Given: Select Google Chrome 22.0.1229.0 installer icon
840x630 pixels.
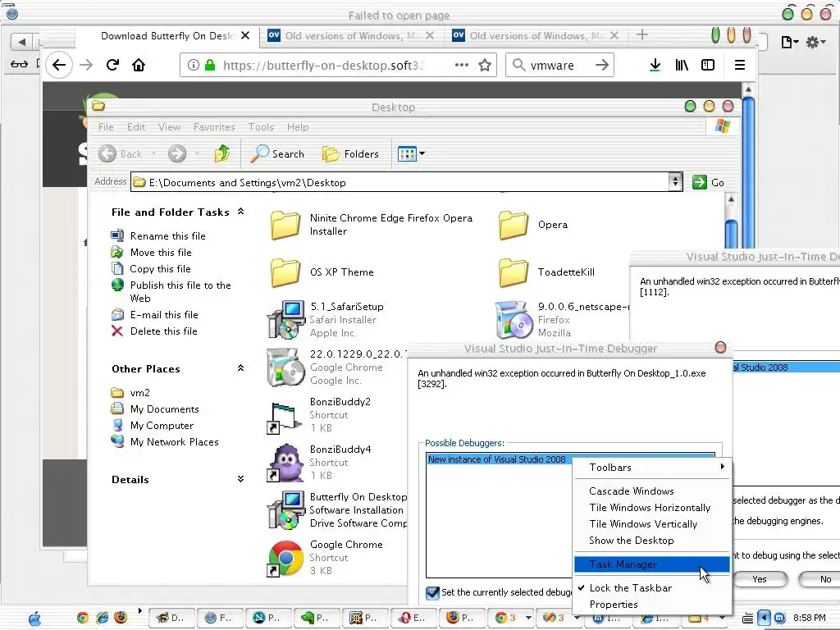Looking at the screenshot, I should pos(285,367).
